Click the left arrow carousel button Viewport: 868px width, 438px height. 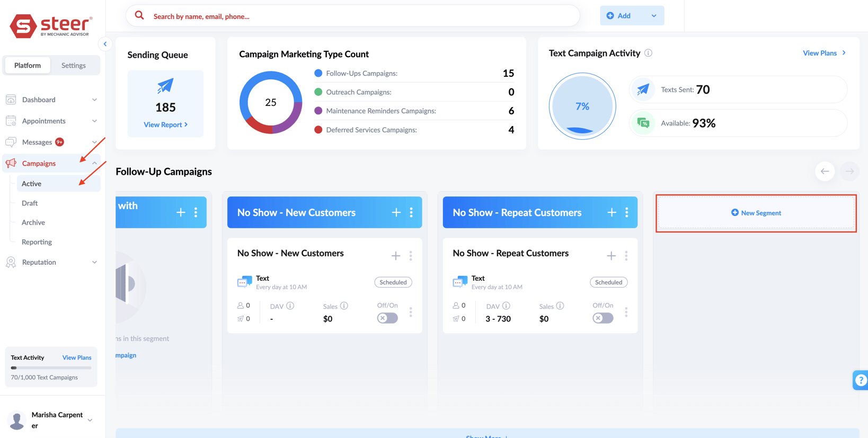click(825, 171)
